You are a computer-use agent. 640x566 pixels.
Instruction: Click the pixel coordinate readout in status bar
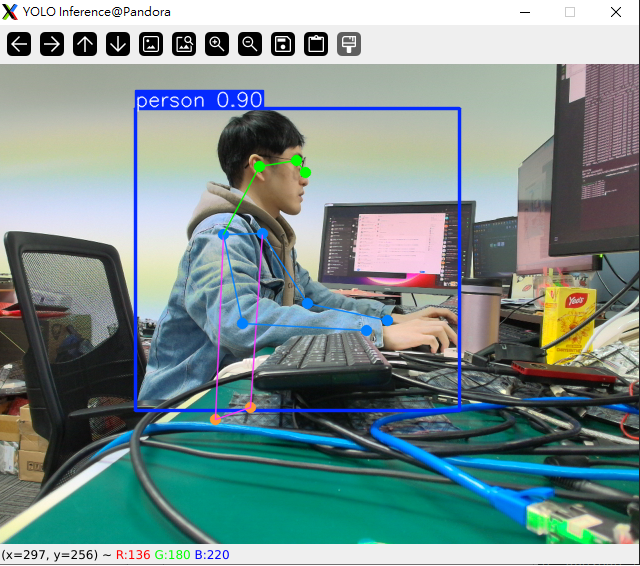[55, 555]
